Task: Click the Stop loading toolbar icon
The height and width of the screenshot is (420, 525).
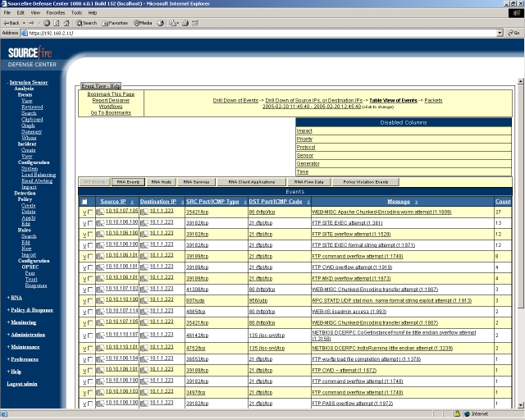Action: tap(47, 23)
